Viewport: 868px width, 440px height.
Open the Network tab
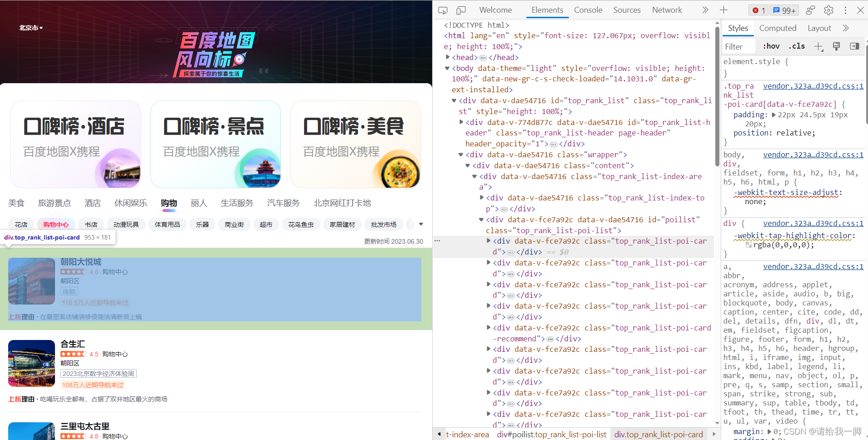click(x=667, y=10)
